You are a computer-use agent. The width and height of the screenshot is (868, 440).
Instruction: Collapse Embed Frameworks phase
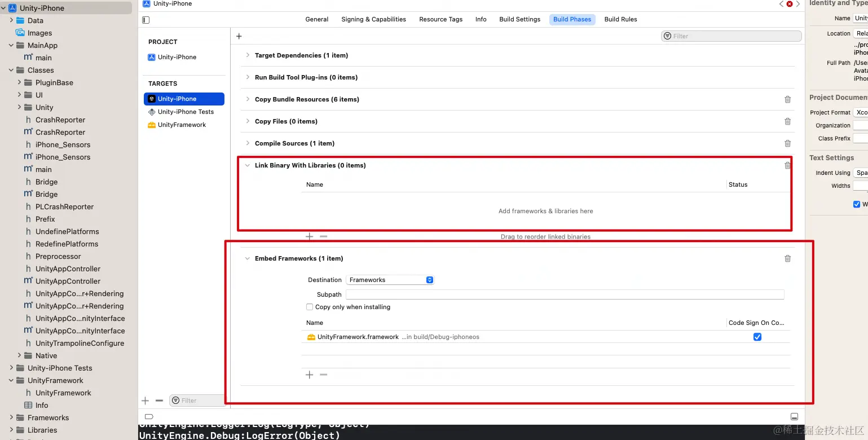(x=248, y=258)
